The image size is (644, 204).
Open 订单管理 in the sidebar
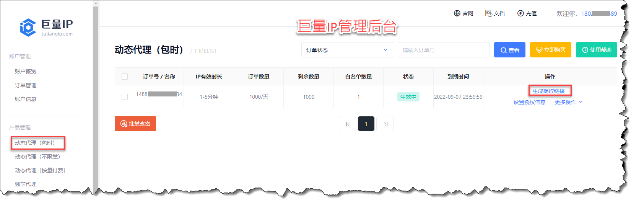[26, 85]
